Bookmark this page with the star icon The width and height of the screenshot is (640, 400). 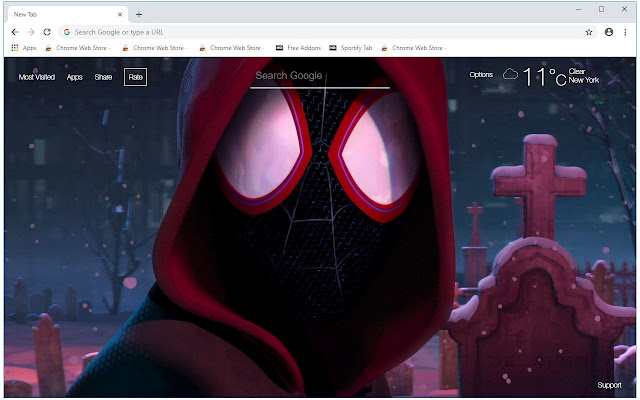(x=589, y=32)
